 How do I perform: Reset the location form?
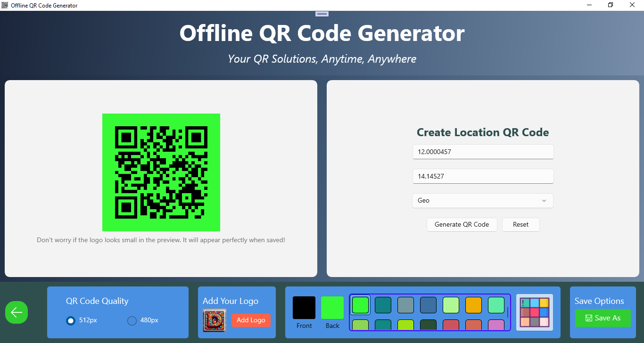point(521,225)
